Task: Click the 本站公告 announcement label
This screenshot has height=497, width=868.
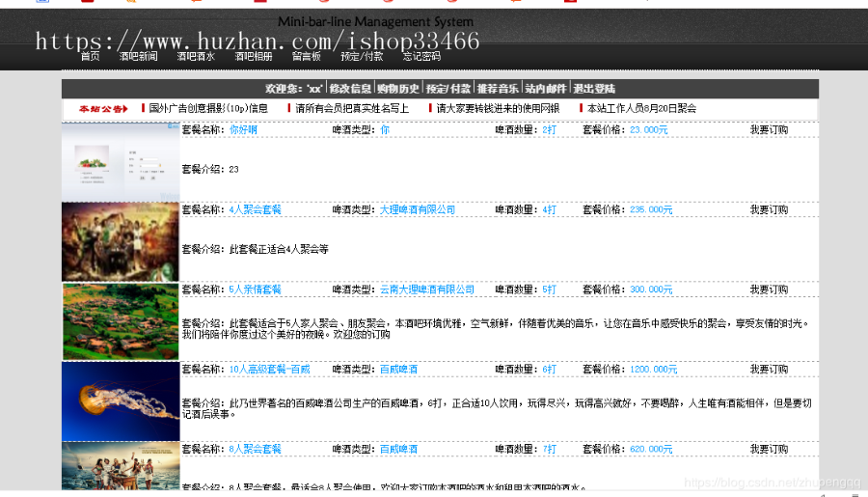Action: [103, 109]
